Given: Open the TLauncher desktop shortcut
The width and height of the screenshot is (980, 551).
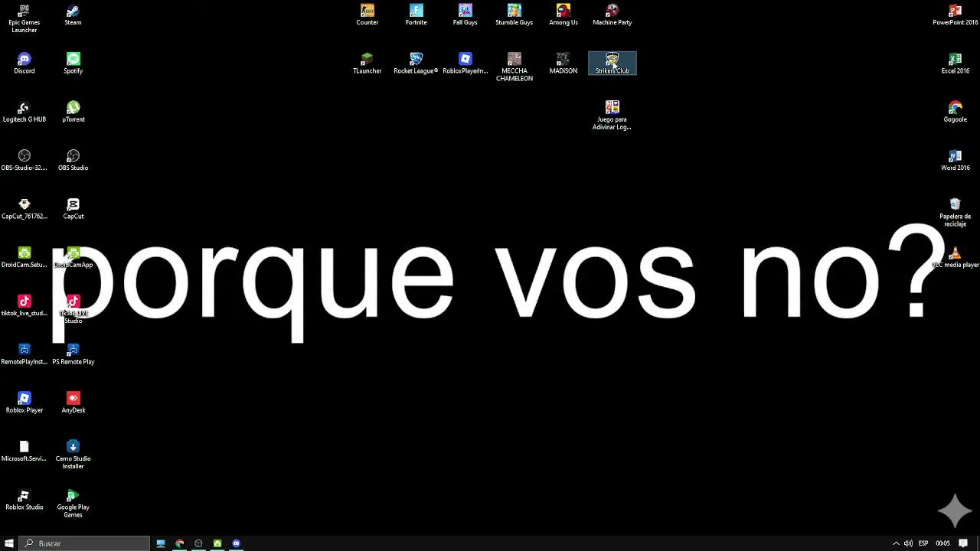Looking at the screenshot, I should tap(367, 63).
